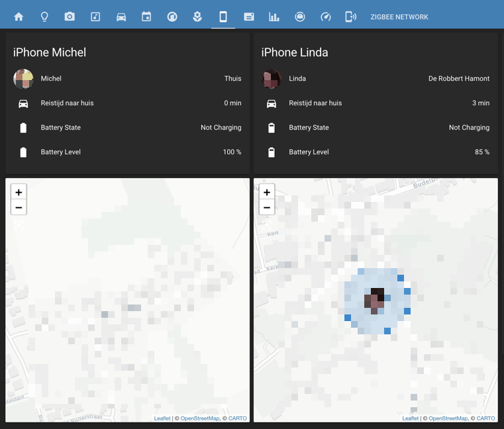Switch to the light bulb tab
Viewport: 504px width, 429px height.
(x=44, y=17)
